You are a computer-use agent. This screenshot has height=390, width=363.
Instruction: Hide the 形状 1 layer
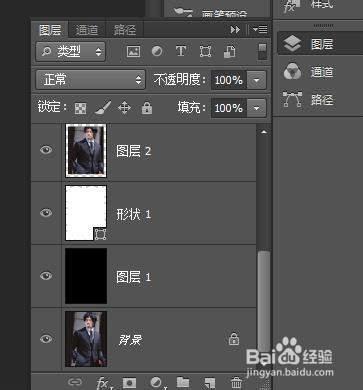pos(46,213)
